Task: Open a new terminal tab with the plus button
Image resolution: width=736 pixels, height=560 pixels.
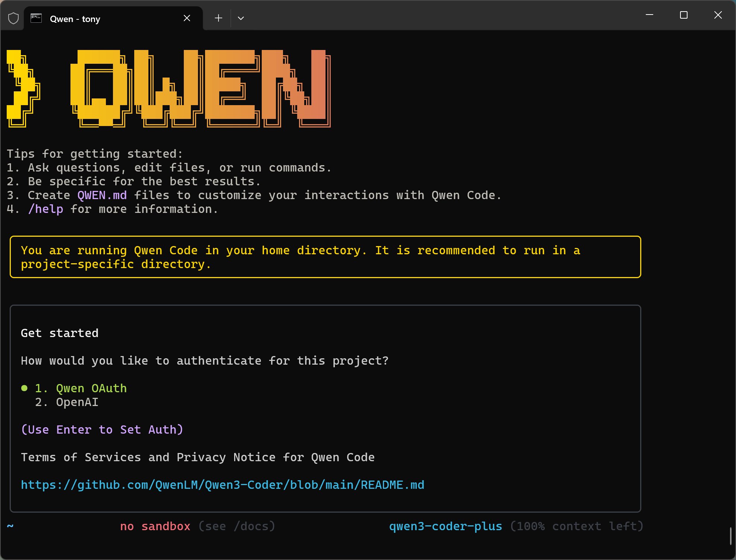Action: 218,18
